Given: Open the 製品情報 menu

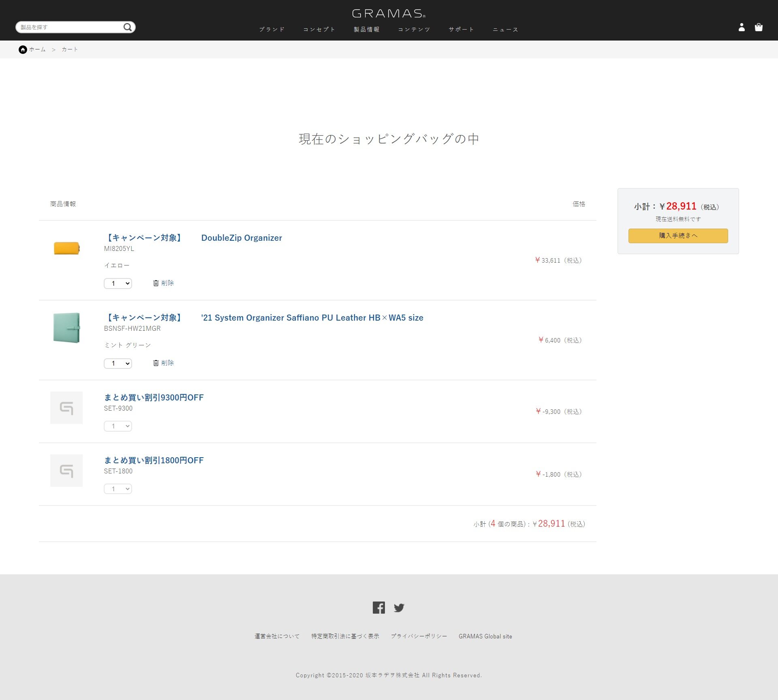Looking at the screenshot, I should [367, 29].
